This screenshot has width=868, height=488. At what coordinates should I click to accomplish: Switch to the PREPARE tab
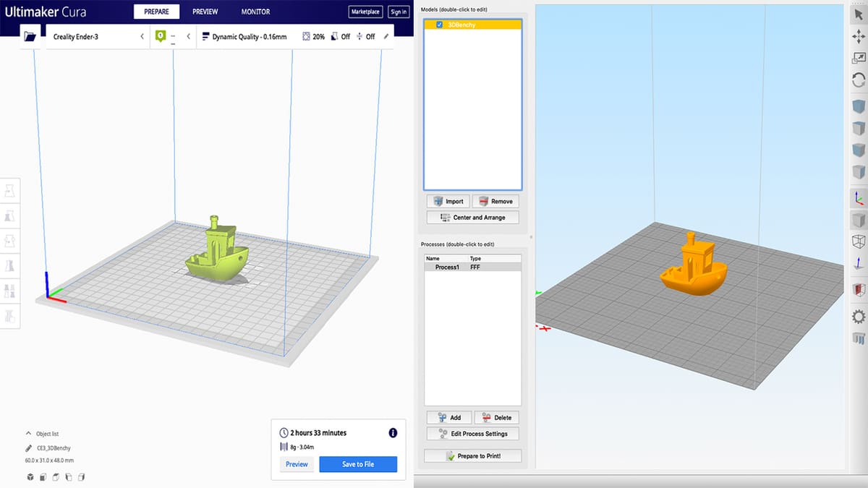(156, 12)
